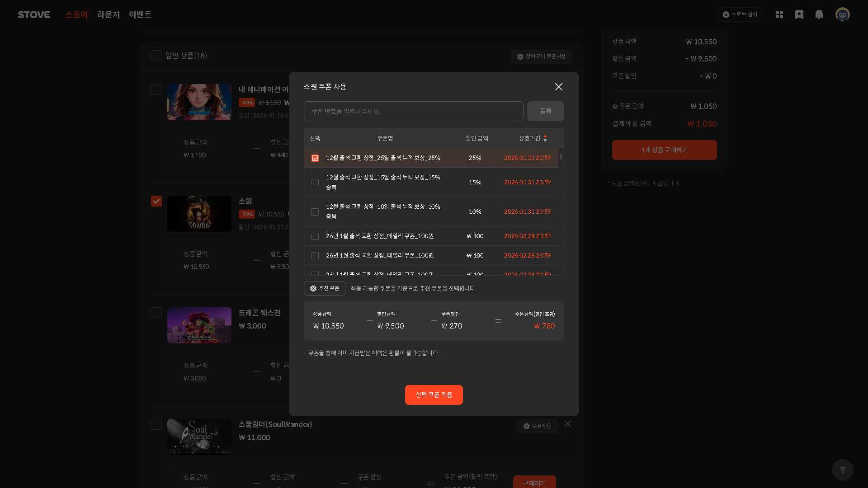
Task: Sort coupons by 유효기간 arrows
Action: (545, 138)
